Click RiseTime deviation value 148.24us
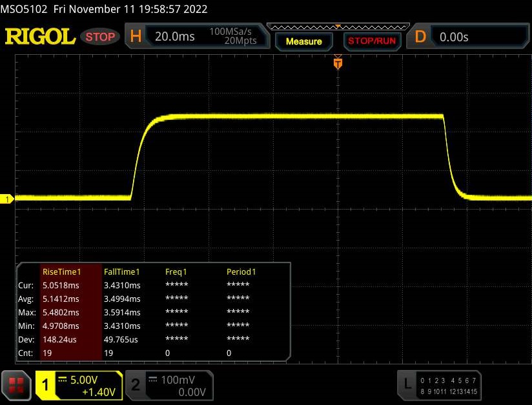This screenshot has height=405, width=532. coord(59,340)
